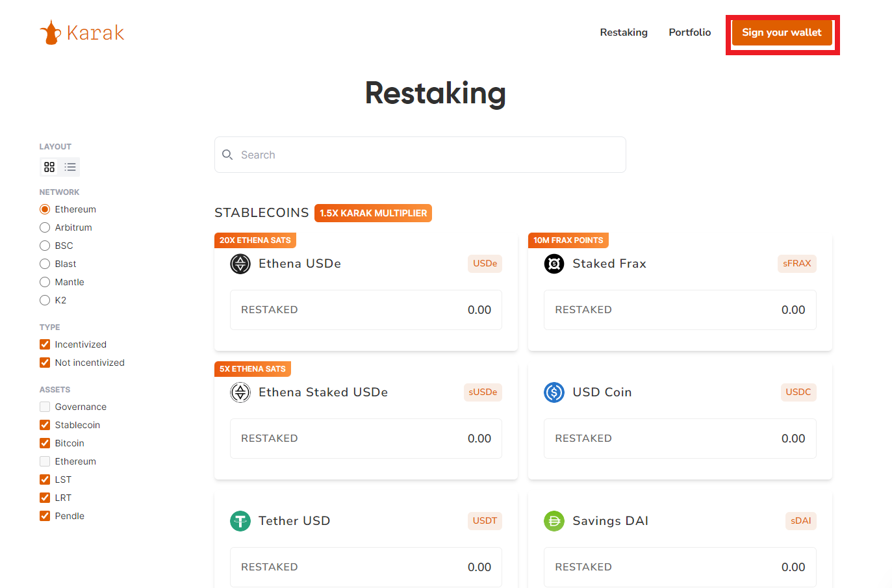892x588 pixels.
Task: Click the 20X ETHENA SATS badge
Action: pyautogui.click(x=255, y=240)
